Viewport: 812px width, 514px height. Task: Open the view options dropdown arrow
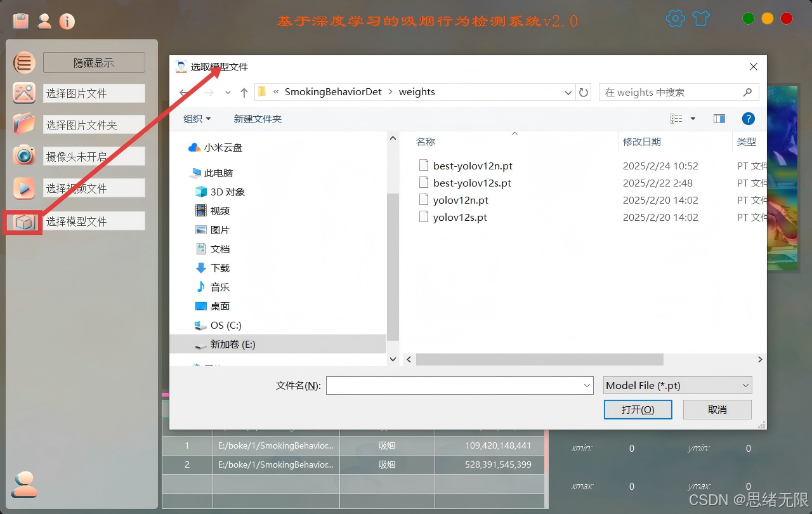693,119
